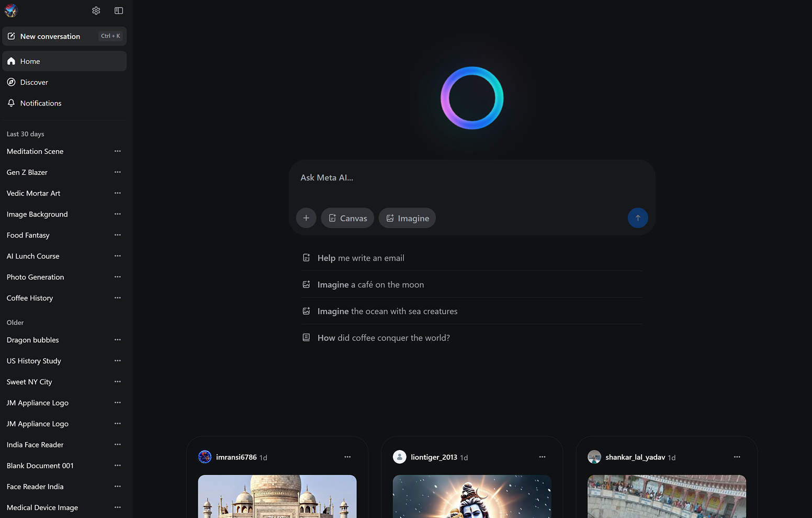Open more options for Dragon bubbles
This screenshot has width=812, height=518.
point(118,340)
